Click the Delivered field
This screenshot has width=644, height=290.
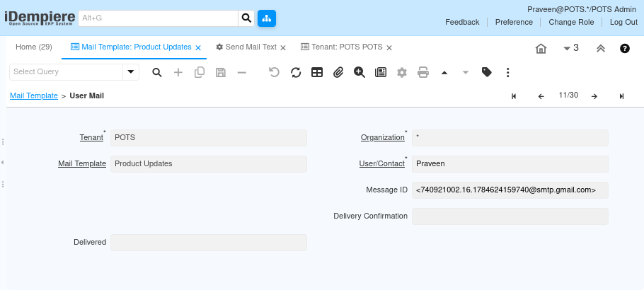(209, 243)
